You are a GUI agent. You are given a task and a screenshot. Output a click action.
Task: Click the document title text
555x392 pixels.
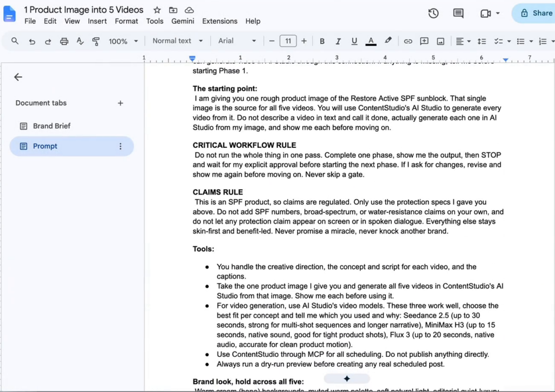83,10
